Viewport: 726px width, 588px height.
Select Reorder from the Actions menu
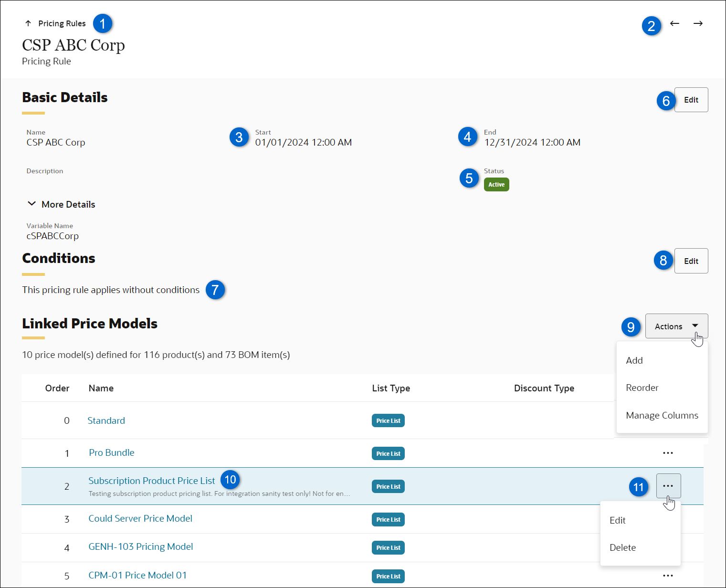click(642, 388)
